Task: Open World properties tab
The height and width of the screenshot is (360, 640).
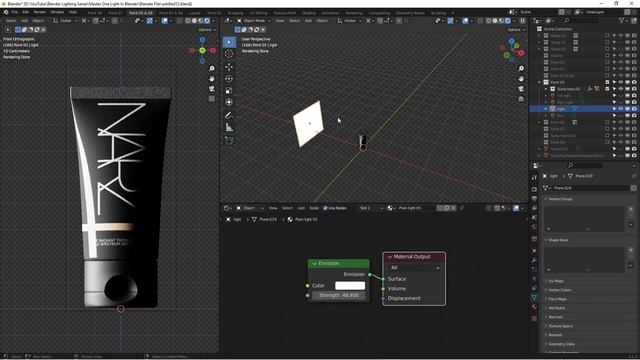Action: point(534,227)
